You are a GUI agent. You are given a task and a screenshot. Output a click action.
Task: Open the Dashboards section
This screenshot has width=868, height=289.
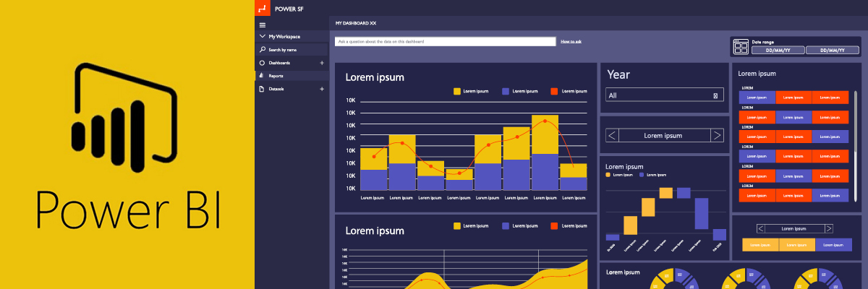(279, 63)
